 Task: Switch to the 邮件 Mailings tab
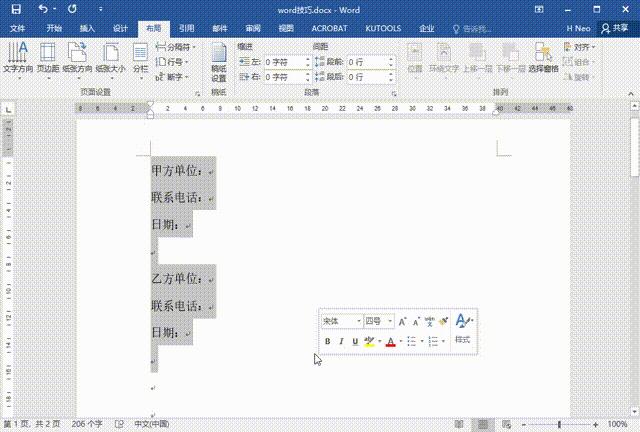click(x=220, y=28)
